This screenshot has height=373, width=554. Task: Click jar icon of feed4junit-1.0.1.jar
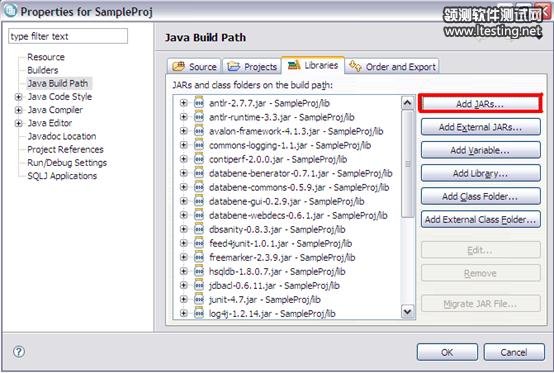coord(199,243)
